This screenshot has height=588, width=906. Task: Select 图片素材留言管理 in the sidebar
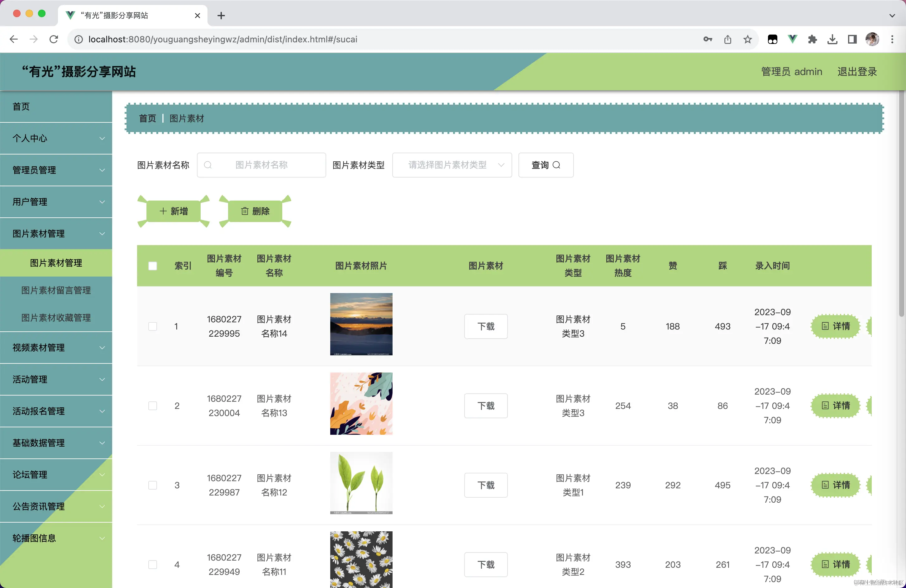[56, 290]
